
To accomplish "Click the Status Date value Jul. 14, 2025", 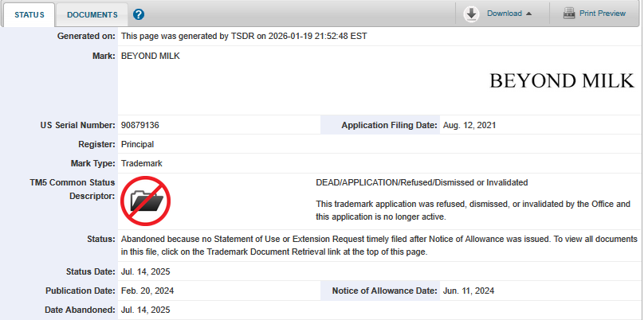I will click(145, 272).
